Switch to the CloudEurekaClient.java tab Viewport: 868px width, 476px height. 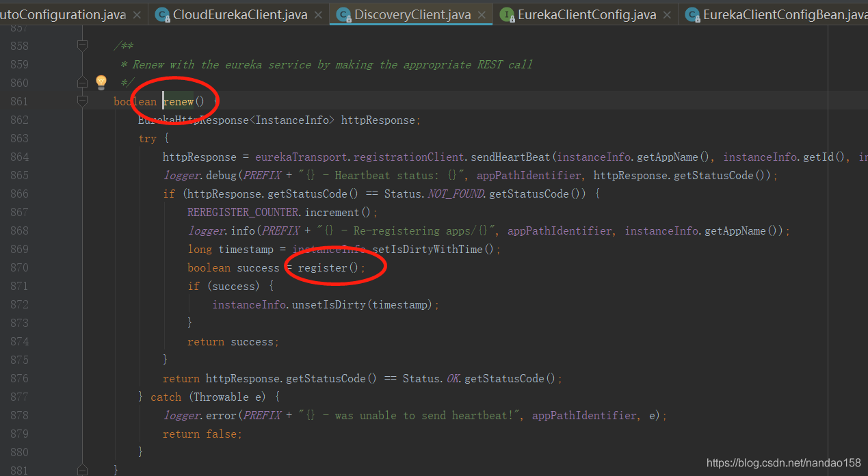pyautogui.click(x=239, y=14)
